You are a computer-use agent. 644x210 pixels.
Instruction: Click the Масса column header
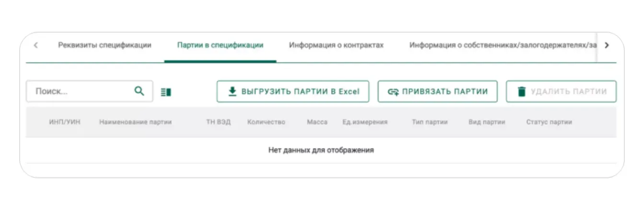pos(317,122)
